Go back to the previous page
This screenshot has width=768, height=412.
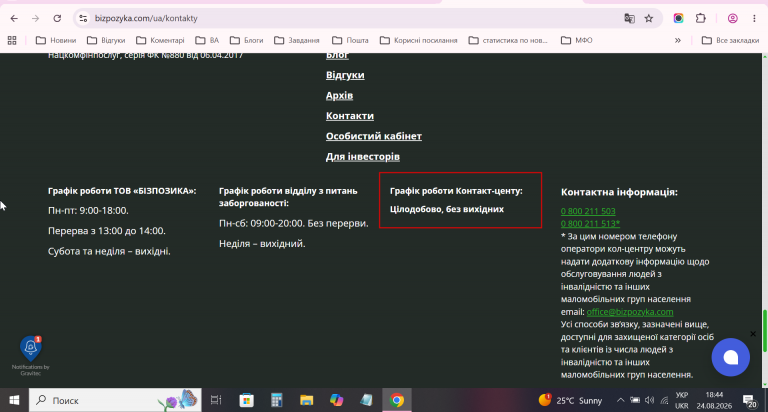coord(14,19)
